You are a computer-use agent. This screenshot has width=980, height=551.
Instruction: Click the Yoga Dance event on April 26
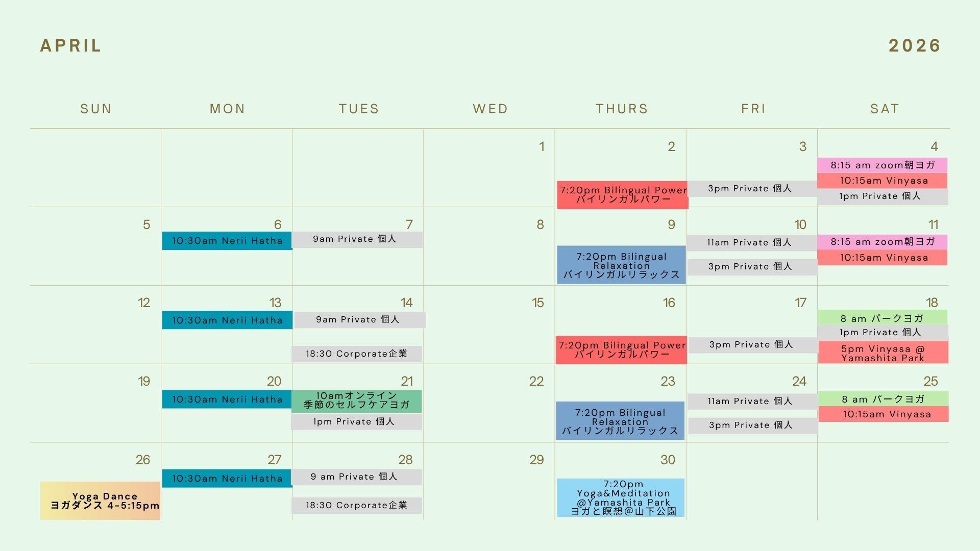pos(101,500)
